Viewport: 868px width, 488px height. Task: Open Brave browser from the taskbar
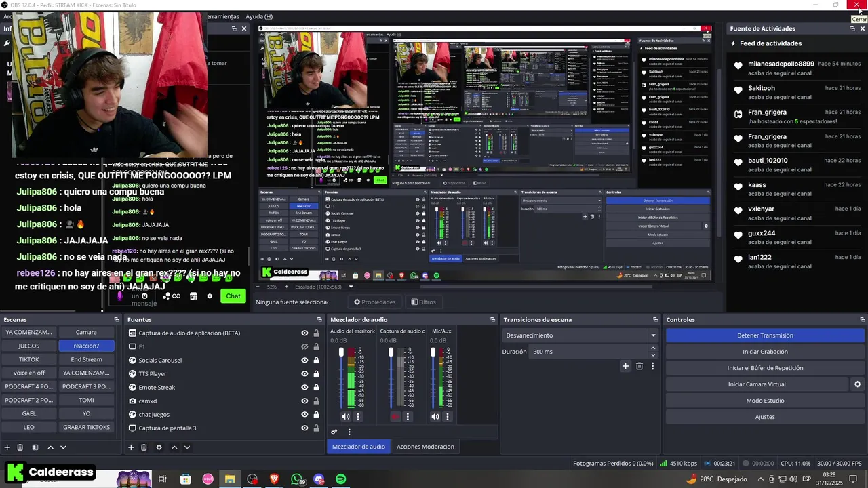pos(275,479)
